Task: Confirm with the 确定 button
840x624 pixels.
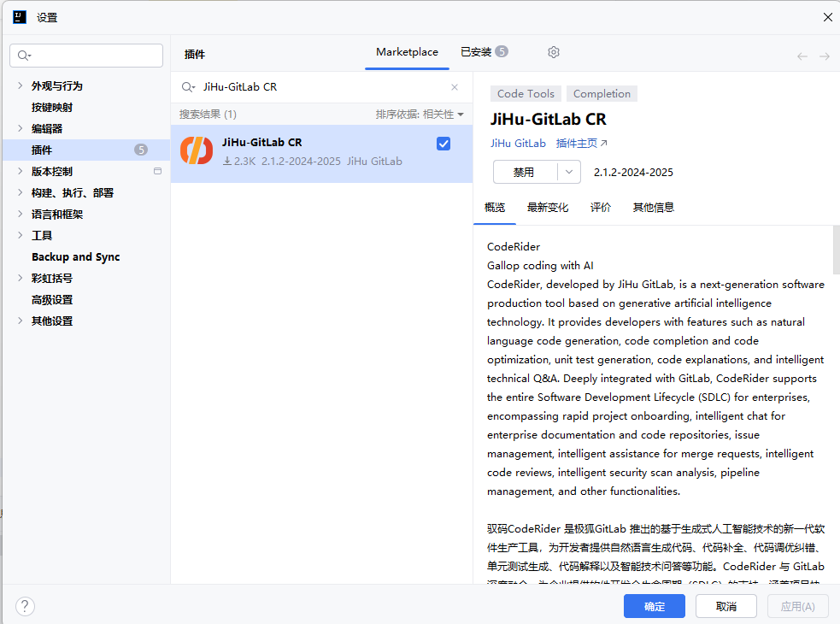Action: 654,606
